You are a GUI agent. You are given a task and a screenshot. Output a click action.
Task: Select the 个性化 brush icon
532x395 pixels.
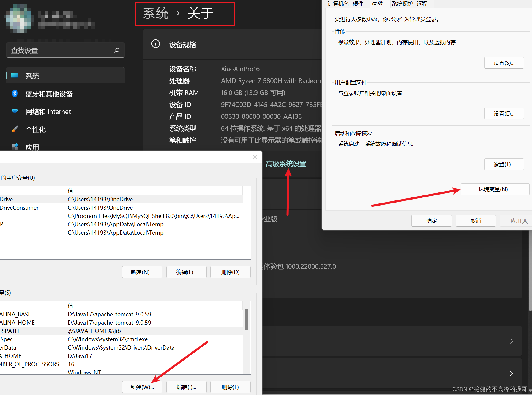pyautogui.click(x=15, y=129)
